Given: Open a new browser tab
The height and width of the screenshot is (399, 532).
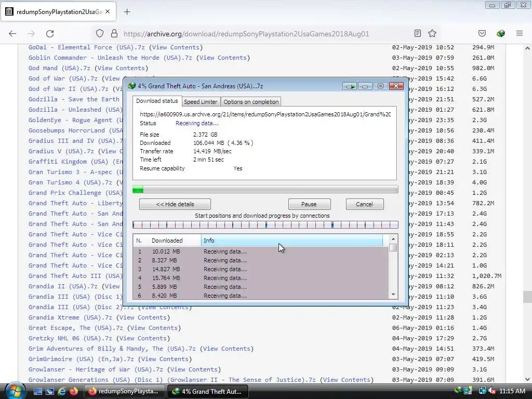Looking at the screenshot, I should pyautogui.click(x=127, y=12).
